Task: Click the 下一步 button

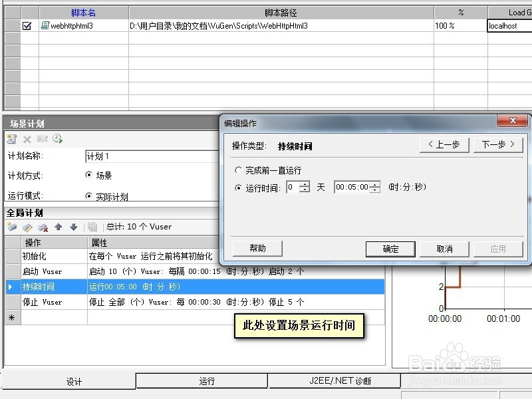Action: 497,144
